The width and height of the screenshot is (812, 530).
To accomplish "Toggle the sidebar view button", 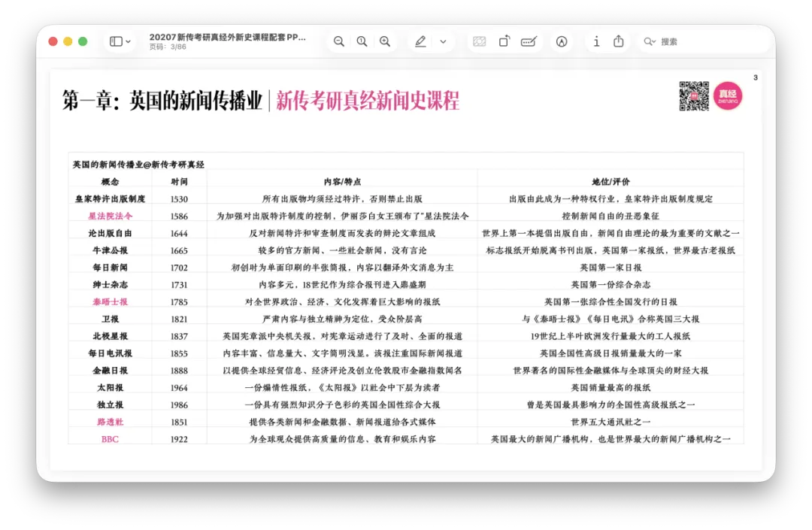I will coord(116,41).
